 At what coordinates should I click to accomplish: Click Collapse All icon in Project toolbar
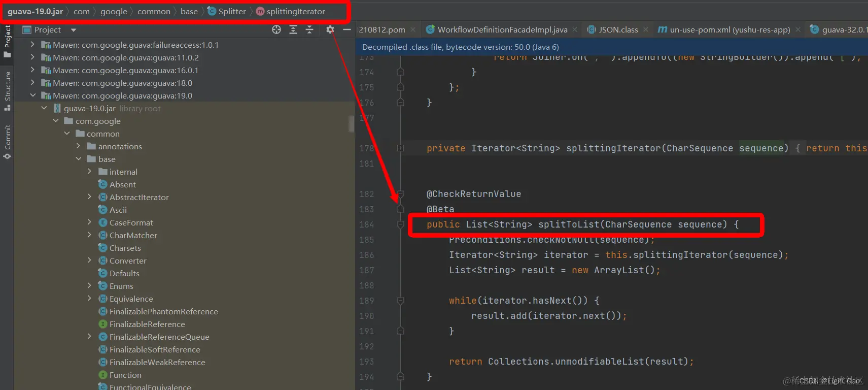pyautogui.click(x=309, y=29)
